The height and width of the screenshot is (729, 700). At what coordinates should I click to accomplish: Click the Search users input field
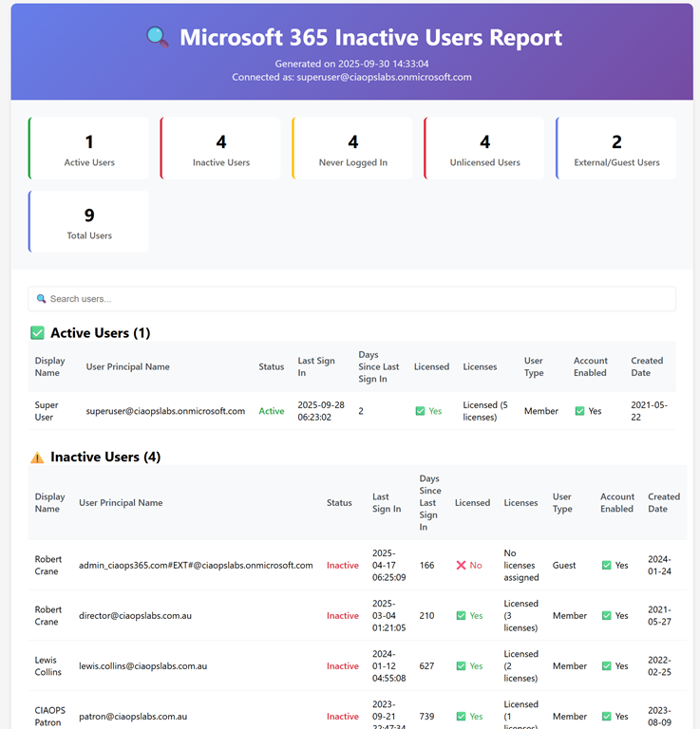coord(351,299)
